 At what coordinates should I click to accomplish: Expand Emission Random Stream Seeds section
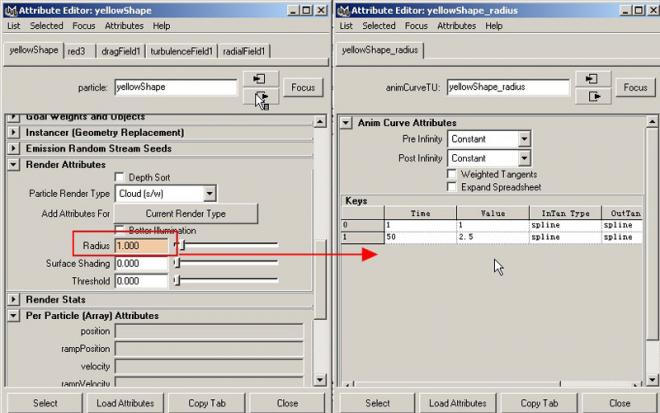pyautogui.click(x=13, y=149)
